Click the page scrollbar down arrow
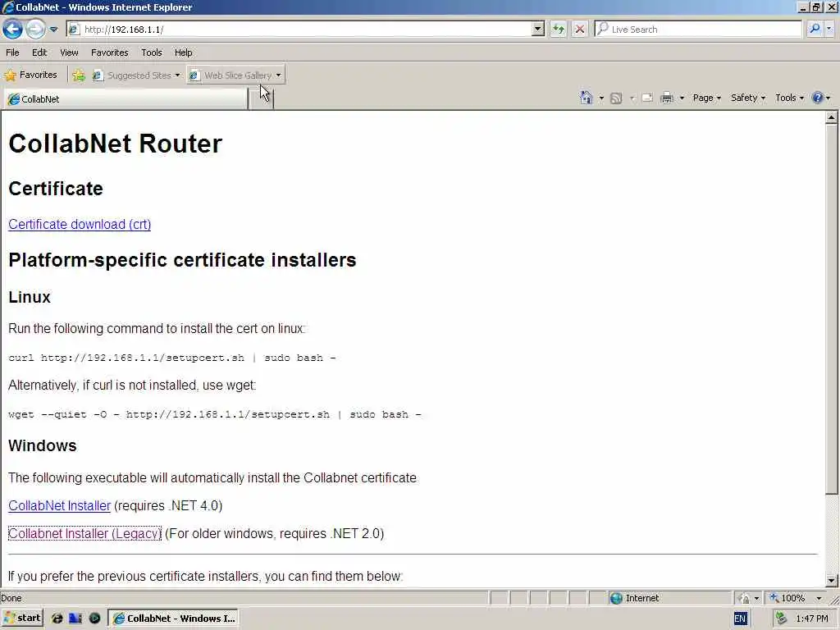840x630 pixels. 832,580
